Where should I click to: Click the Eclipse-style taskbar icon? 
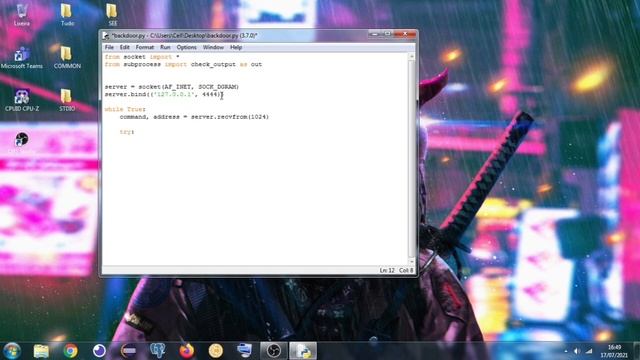pyautogui.click(x=128, y=351)
